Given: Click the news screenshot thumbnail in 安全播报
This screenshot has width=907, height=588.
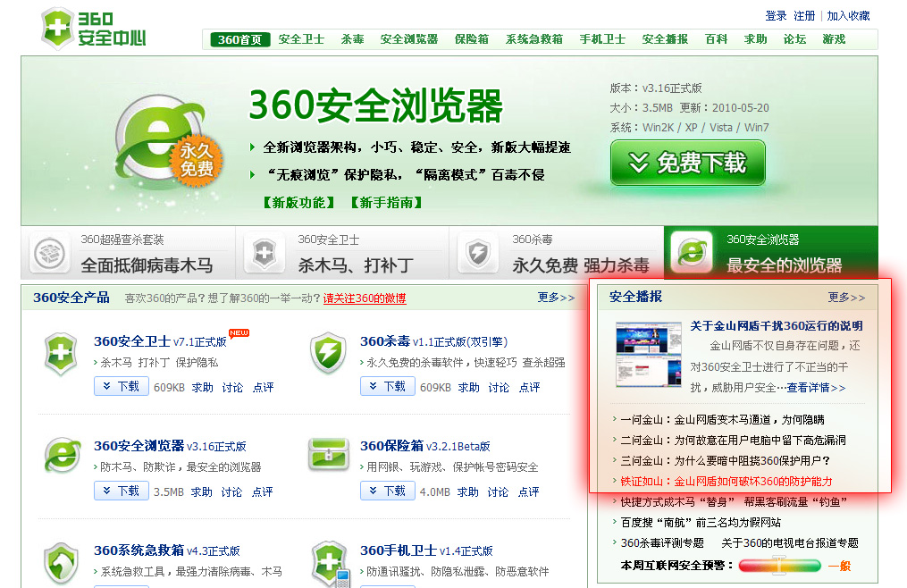Looking at the screenshot, I should coord(649,354).
